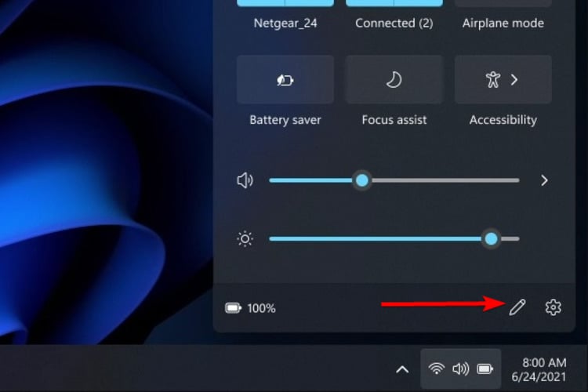Click the volume icon in the taskbar tray
588x392 pixels.
[460, 369]
